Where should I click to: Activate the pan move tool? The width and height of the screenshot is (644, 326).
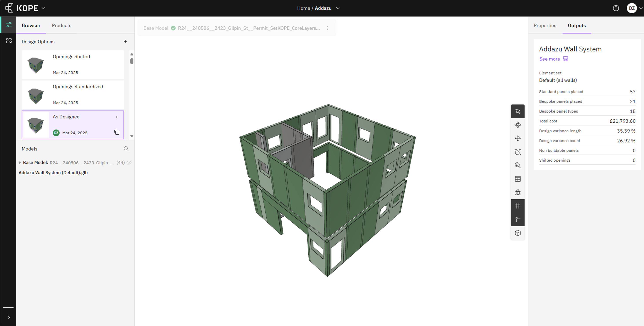(517, 138)
